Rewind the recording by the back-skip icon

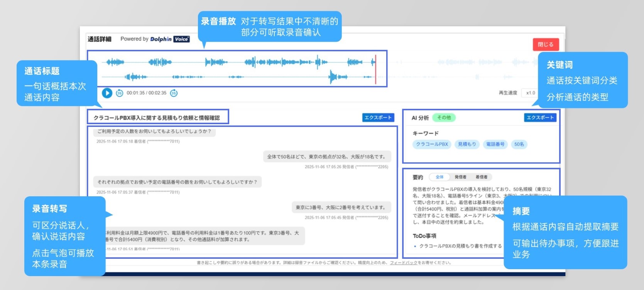120,93
